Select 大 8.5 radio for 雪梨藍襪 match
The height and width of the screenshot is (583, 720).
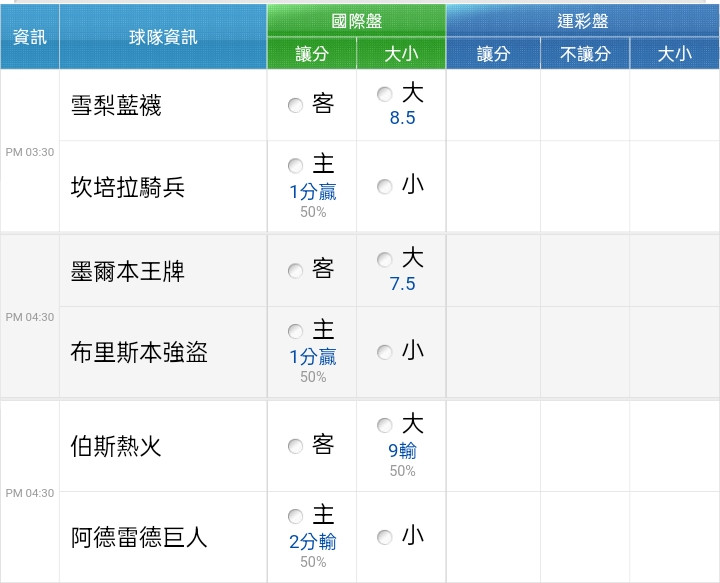(385, 94)
